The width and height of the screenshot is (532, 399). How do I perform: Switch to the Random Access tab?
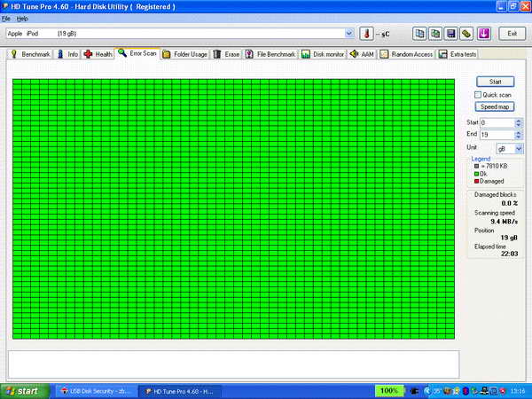[x=406, y=54]
